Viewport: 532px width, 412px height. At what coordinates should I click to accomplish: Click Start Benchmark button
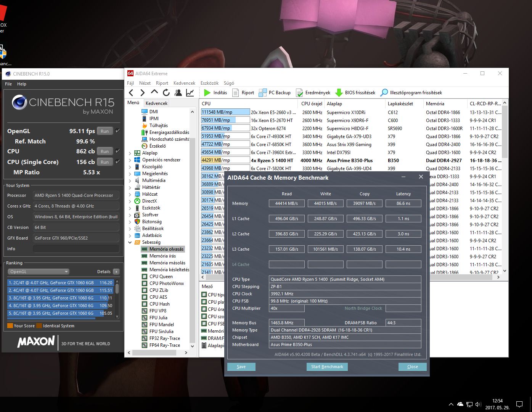tap(327, 367)
